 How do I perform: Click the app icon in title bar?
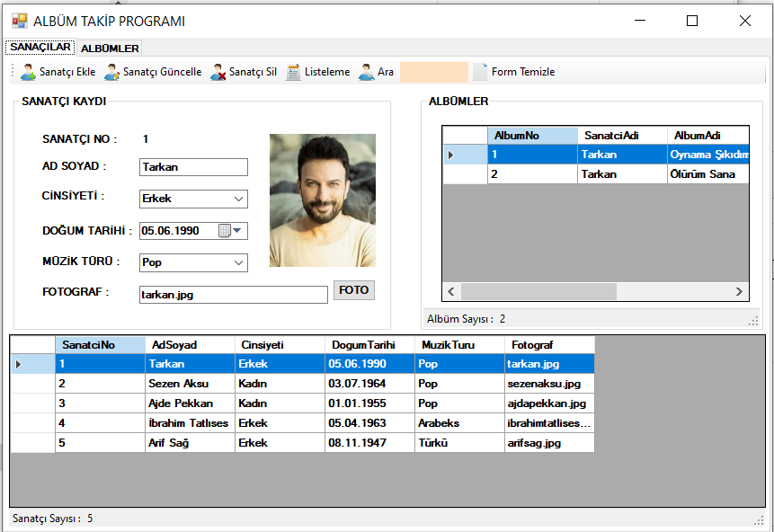19,21
